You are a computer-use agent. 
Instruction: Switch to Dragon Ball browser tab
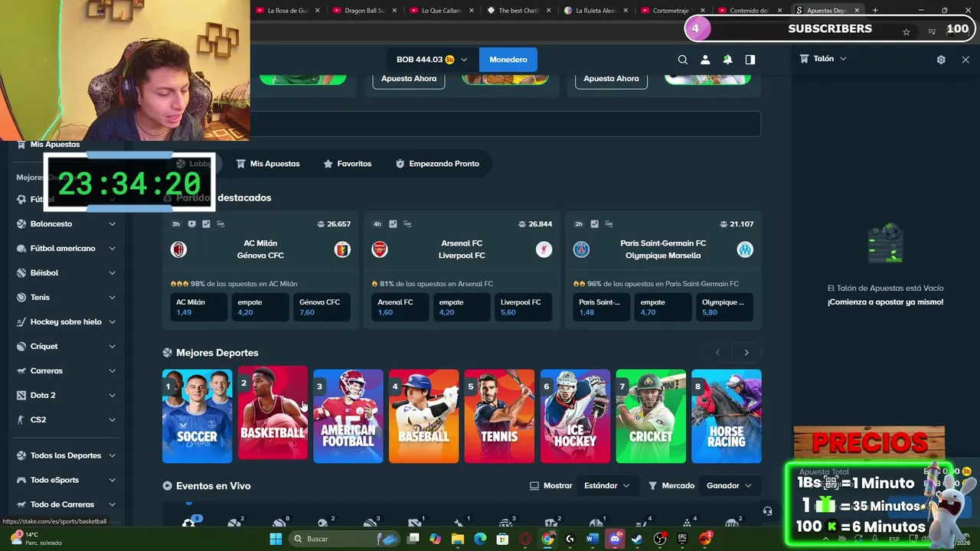(x=365, y=11)
